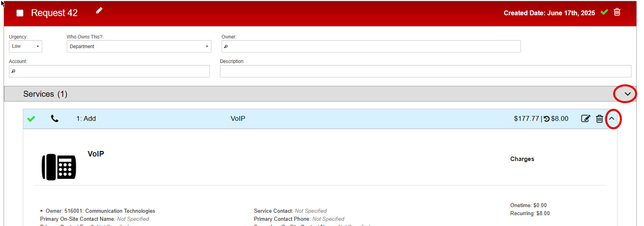Click the phone handset icon in service row
Screen dimensions: 644x226
point(55,119)
